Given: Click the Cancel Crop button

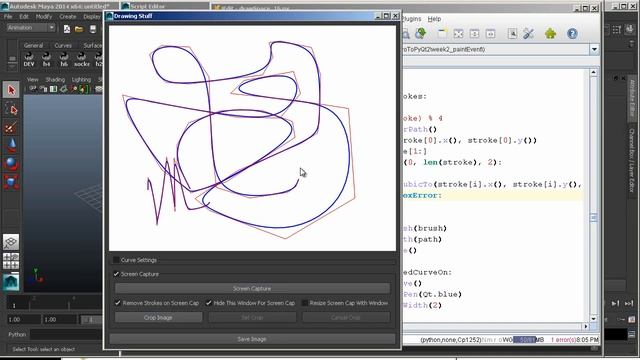Looking at the screenshot, I should pos(346,318).
